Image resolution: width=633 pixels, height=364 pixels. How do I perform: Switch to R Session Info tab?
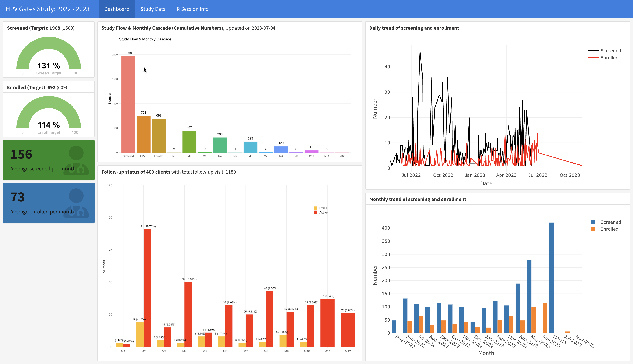pos(192,9)
